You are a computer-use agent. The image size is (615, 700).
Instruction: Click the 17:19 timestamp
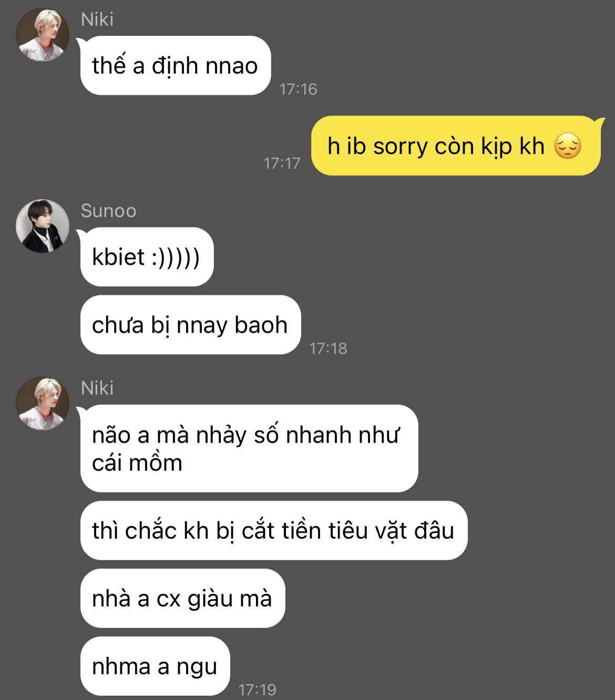click(x=258, y=689)
